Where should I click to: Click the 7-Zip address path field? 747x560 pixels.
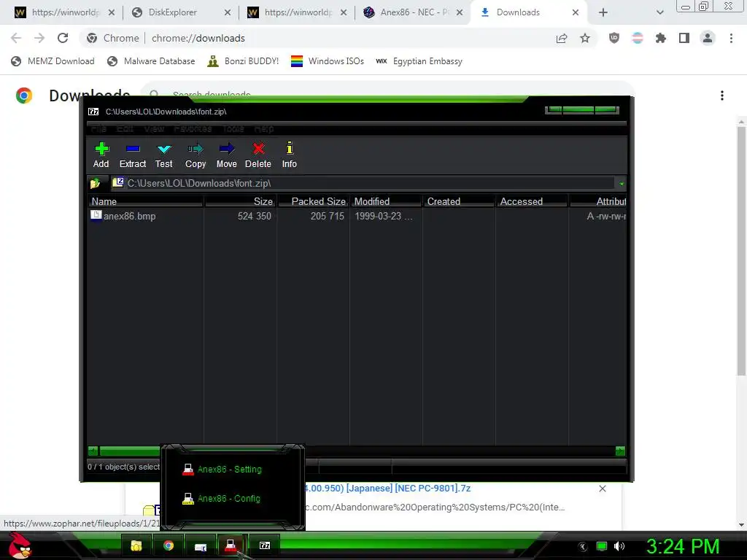(363, 183)
